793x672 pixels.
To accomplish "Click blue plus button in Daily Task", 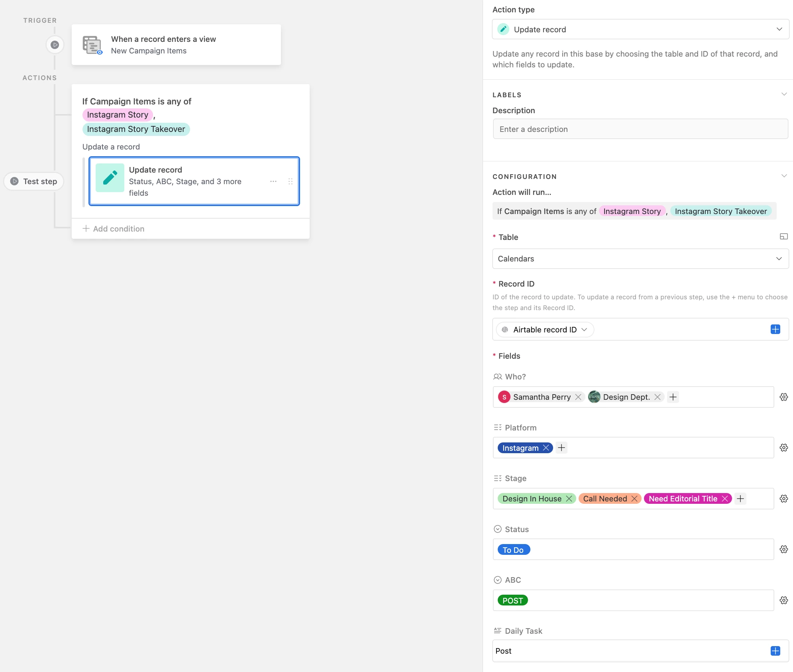I will pos(775,651).
